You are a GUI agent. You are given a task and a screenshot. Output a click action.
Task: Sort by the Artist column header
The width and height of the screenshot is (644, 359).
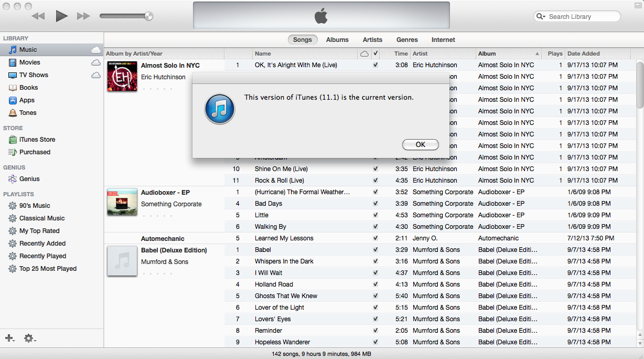443,54
